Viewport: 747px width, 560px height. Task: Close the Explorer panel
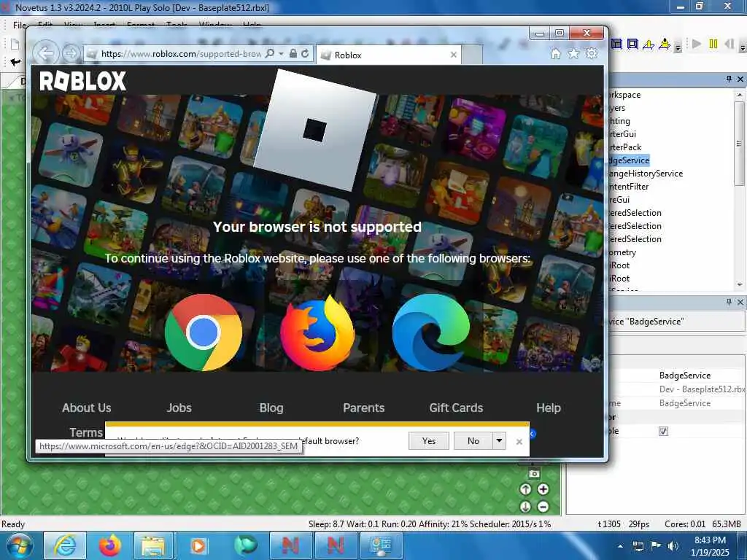pos(740,79)
